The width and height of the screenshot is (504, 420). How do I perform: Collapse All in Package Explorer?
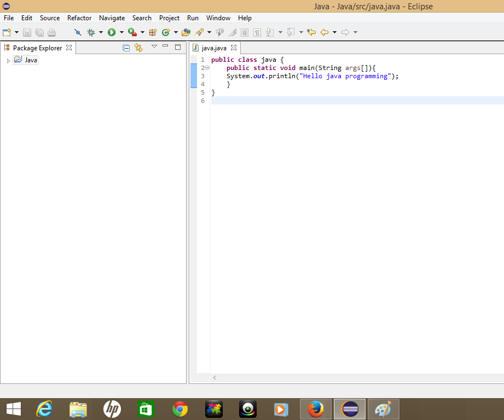pyautogui.click(x=126, y=48)
